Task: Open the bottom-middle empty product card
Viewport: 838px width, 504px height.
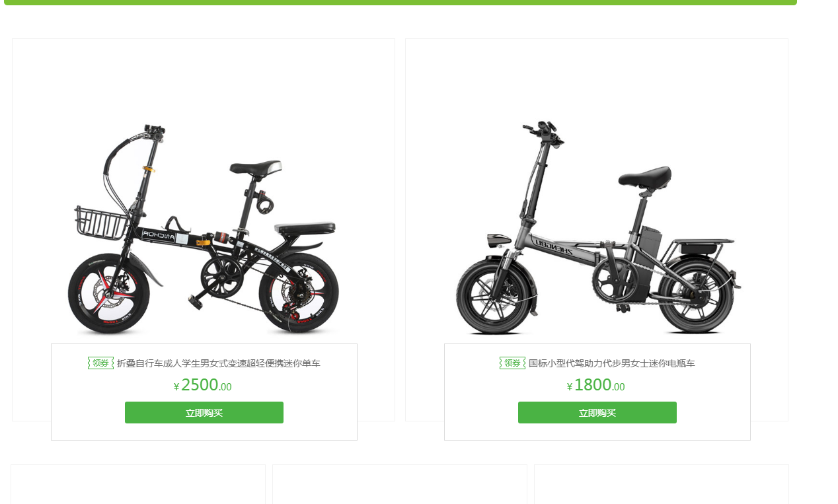Action: pyautogui.click(x=400, y=484)
